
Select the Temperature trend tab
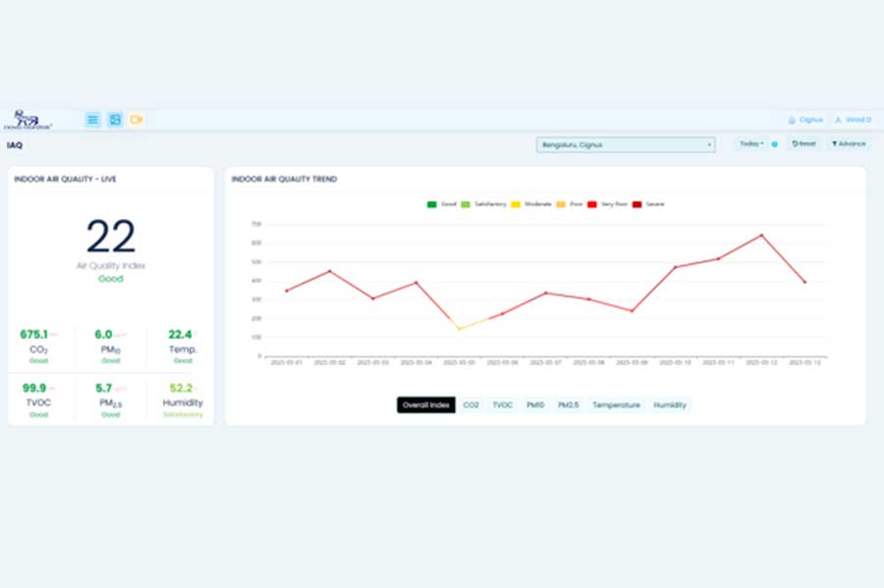pos(616,404)
